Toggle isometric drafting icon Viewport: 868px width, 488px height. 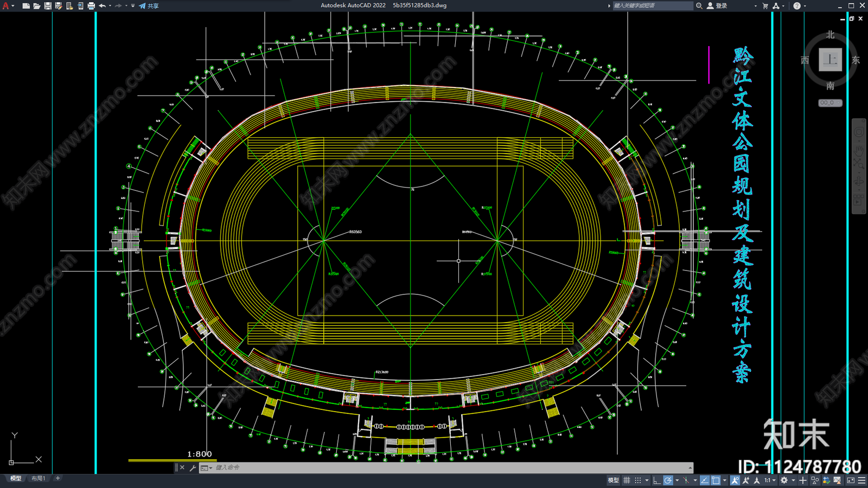(686, 480)
